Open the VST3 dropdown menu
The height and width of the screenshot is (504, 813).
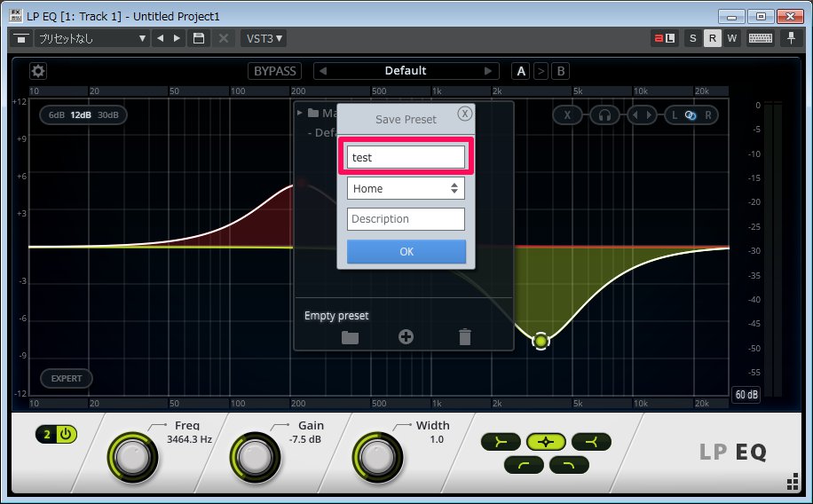pos(263,38)
